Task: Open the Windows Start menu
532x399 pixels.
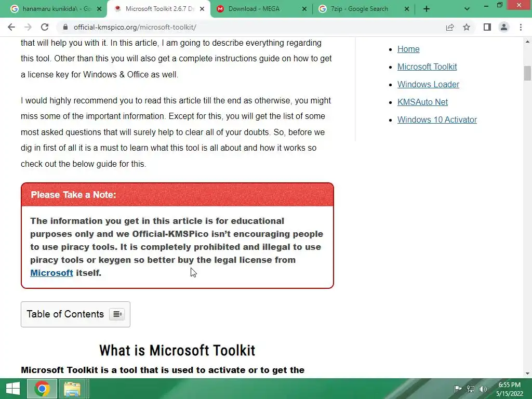Action: point(13,389)
